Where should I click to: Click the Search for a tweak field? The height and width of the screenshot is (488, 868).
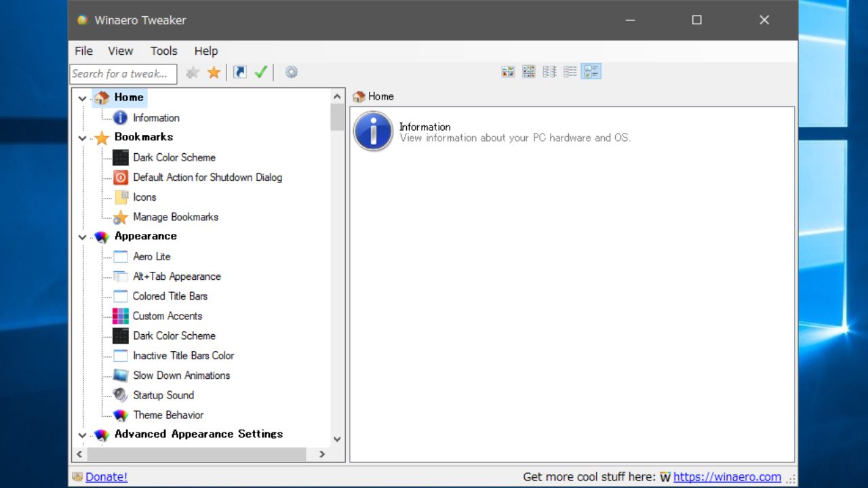[x=123, y=74]
